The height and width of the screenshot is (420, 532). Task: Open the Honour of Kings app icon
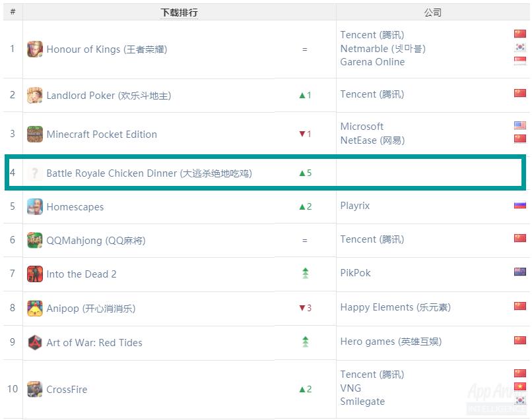pyautogui.click(x=35, y=49)
